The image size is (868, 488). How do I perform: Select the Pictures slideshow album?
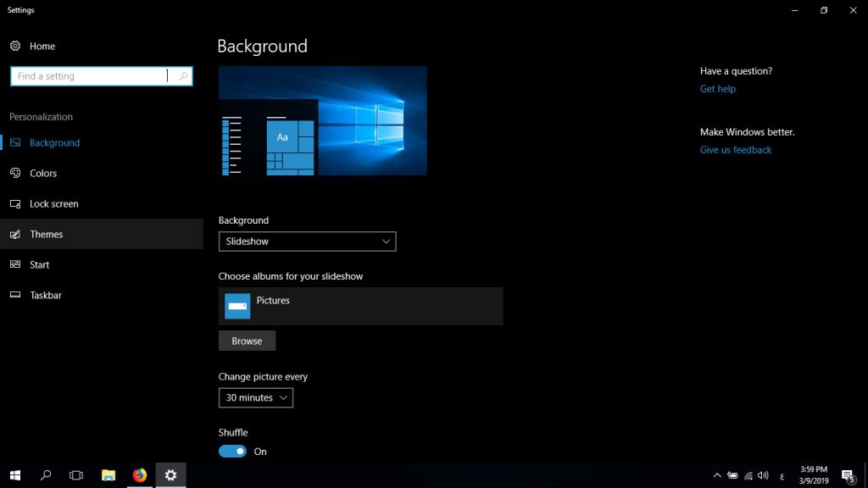[360, 306]
